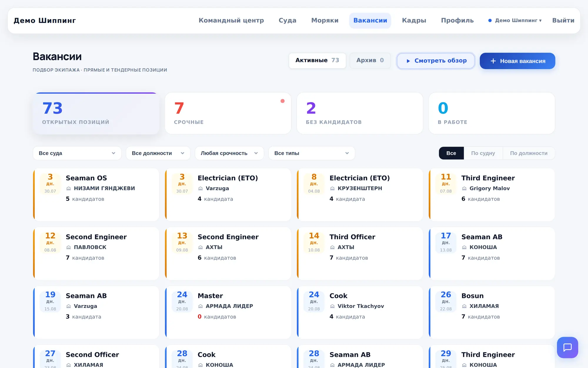Open Cook КОНОША vacancy
Screen dimensions: 588x368
pyautogui.click(x=228, y=357)
